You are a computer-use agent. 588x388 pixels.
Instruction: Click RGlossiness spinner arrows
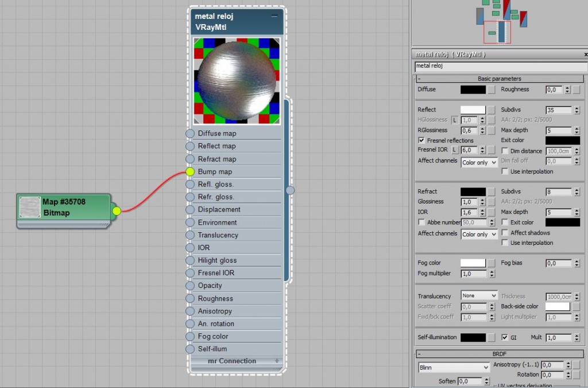pos(482,130)
